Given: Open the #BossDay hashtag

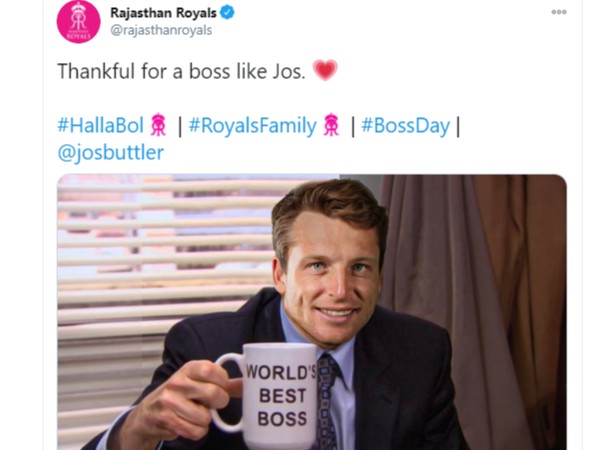Looking at the screenshot, I should (405, 126).
